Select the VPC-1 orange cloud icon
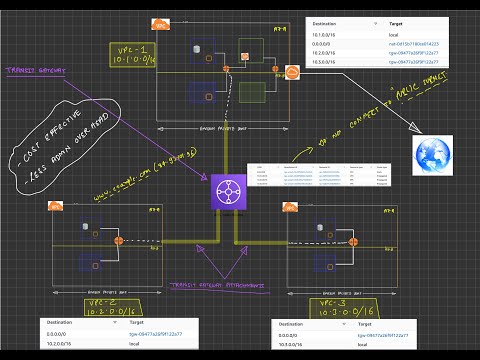 click(160, 25)
